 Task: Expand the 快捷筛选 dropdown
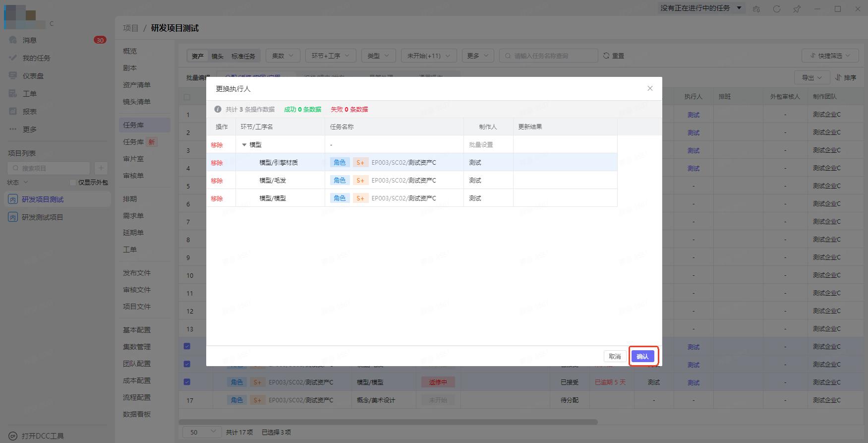click(x=830, y=56)
